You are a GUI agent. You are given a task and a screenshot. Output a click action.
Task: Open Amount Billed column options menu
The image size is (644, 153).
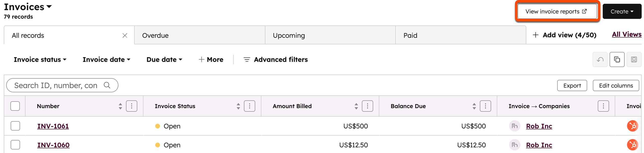[367, 106]
